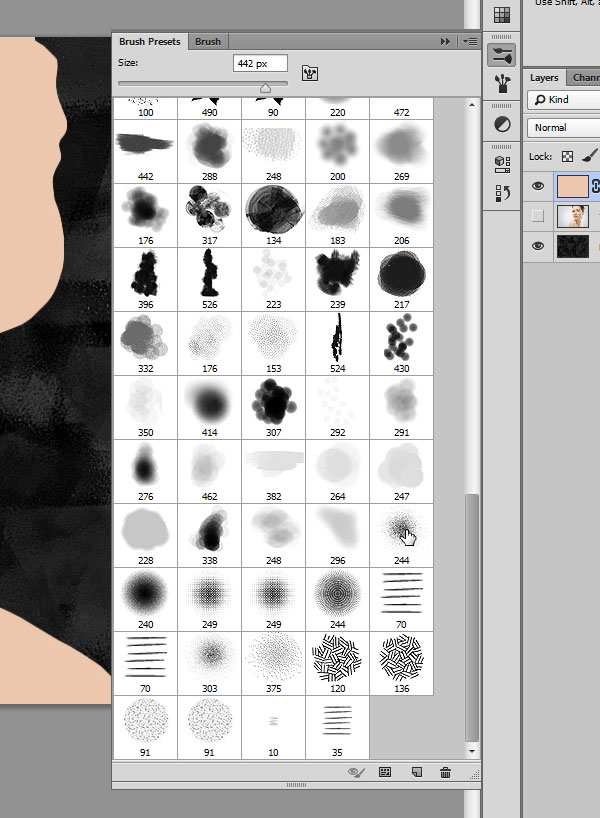The width and height of the screenshot is (600, 818).
Task: Hide the top peach-colored layer
Action: 538,185
